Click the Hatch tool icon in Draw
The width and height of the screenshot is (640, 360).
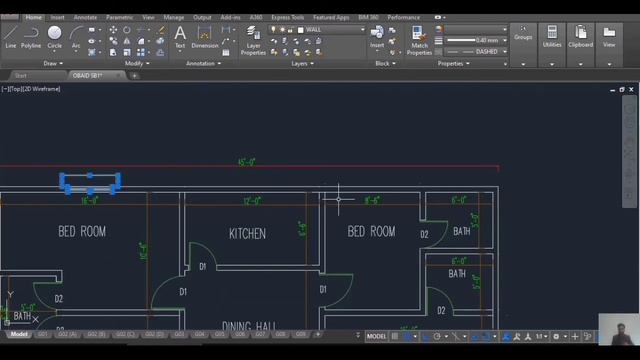[92, 52]
